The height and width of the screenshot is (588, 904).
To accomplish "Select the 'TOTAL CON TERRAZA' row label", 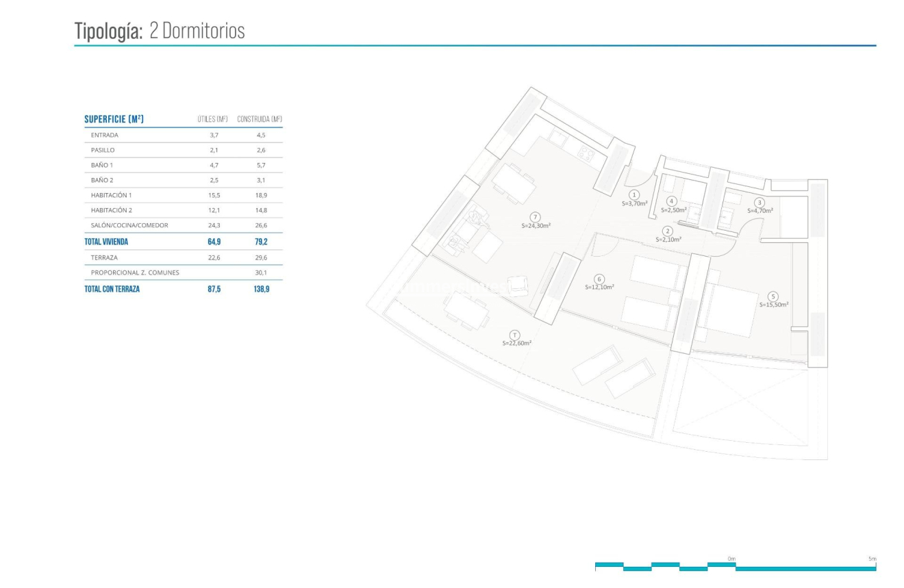I will point(112,290).
